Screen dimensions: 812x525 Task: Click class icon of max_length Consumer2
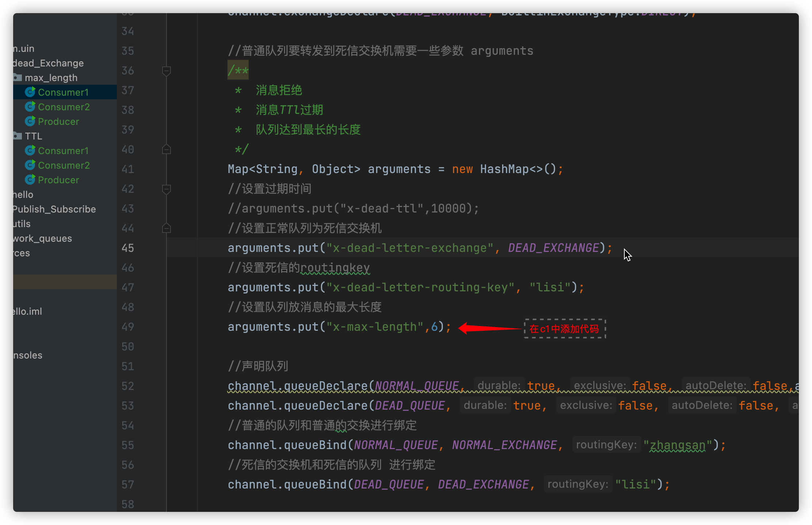[30, 107]
